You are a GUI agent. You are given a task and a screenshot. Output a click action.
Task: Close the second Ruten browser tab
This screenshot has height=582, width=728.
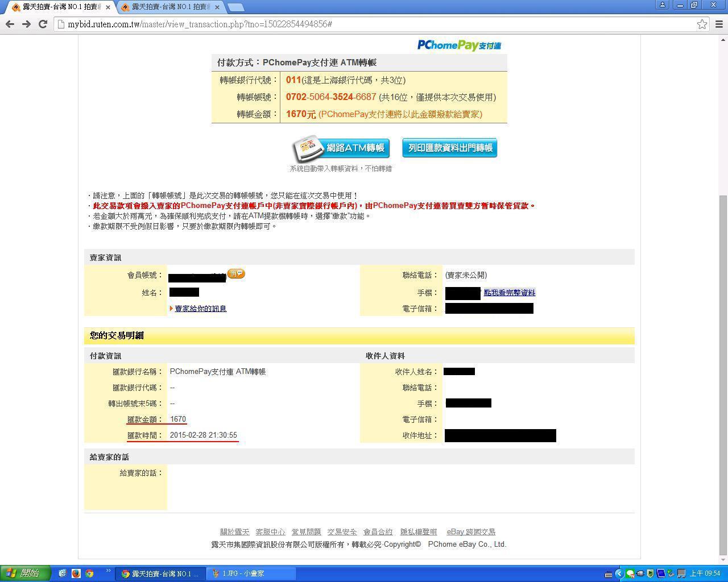[217, 7]
